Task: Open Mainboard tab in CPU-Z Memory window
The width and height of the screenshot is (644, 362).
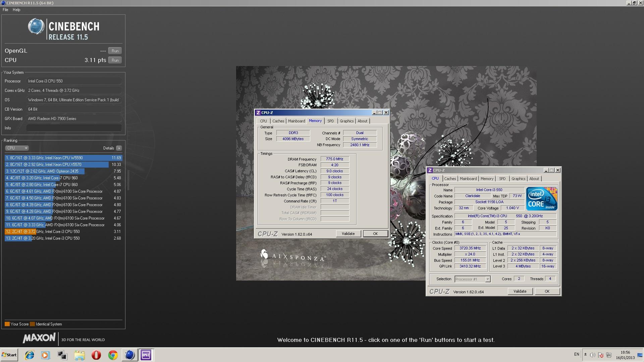Action: pos(297,121)
